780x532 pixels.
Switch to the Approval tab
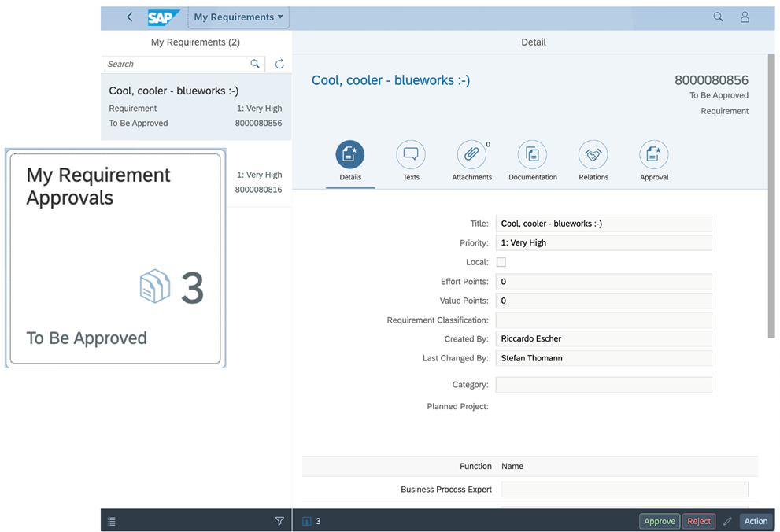pos(654,155)
